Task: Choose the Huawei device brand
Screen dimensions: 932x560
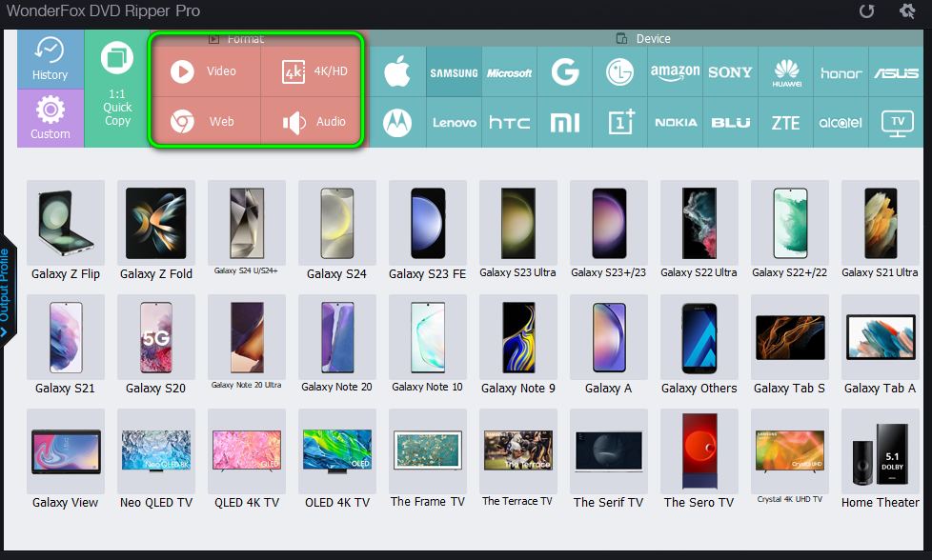Action: (786, 72)
